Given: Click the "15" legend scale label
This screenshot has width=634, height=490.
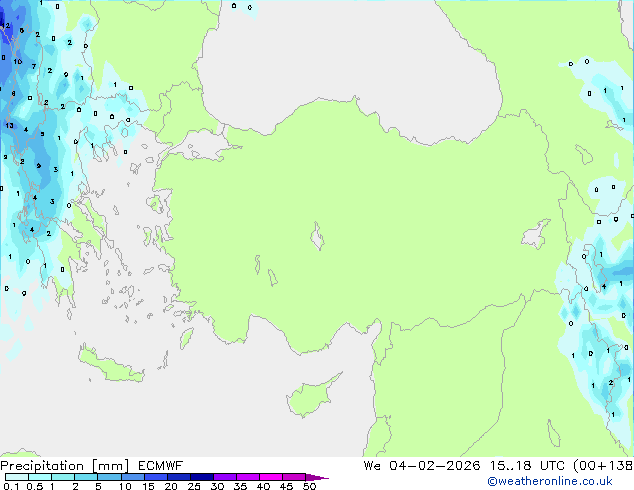Looking at the screenshot, I should point(148,486).
